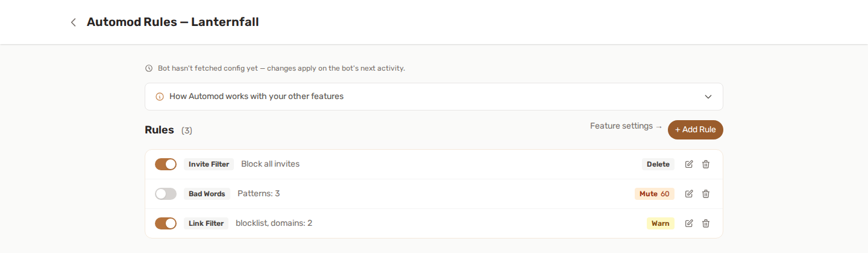This screenshot has width=868, height=253.
Task: Edit the Invite Filter rule
Action: coord(689,164)
